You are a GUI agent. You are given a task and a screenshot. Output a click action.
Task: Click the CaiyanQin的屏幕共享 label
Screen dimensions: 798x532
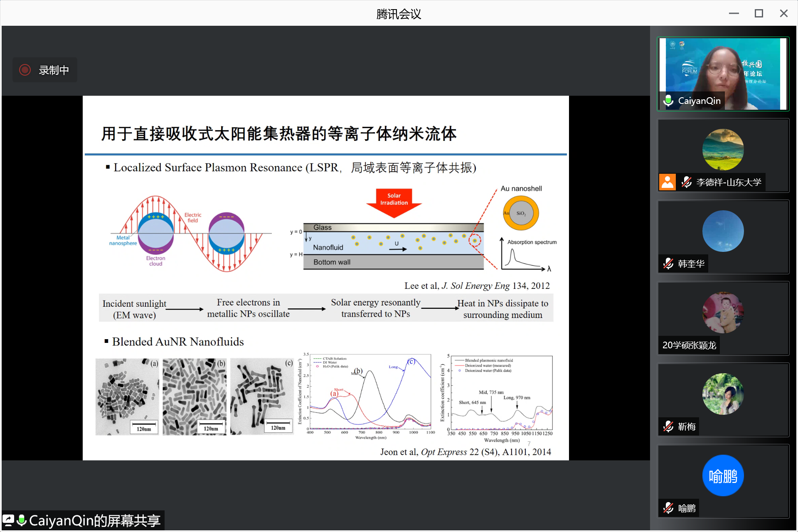click(x=95, y=520)
